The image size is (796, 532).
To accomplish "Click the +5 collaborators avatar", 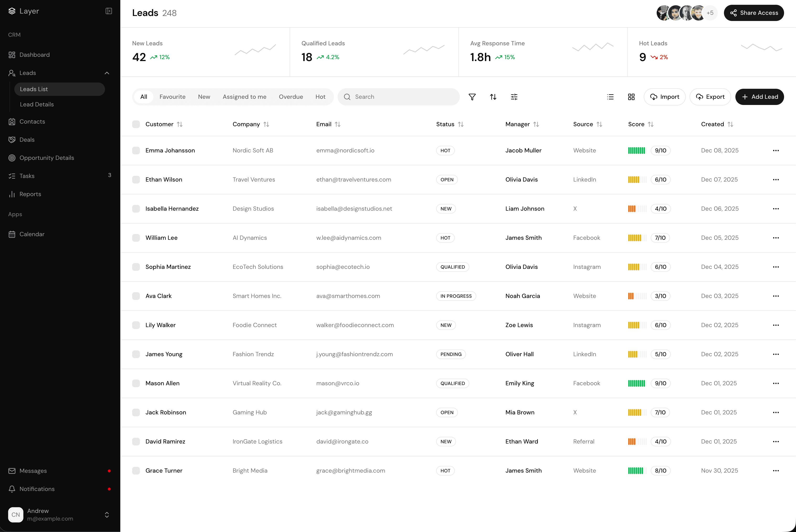I will point(710,13).
